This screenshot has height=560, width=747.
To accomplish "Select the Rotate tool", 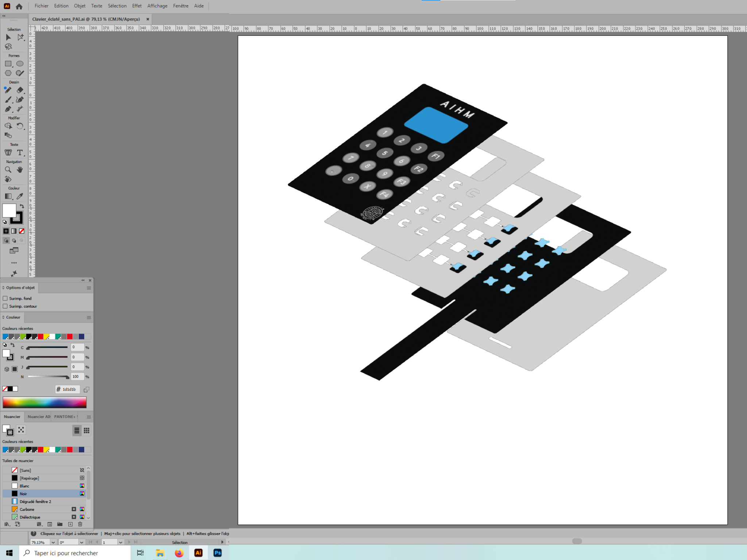I will point(20,126).
